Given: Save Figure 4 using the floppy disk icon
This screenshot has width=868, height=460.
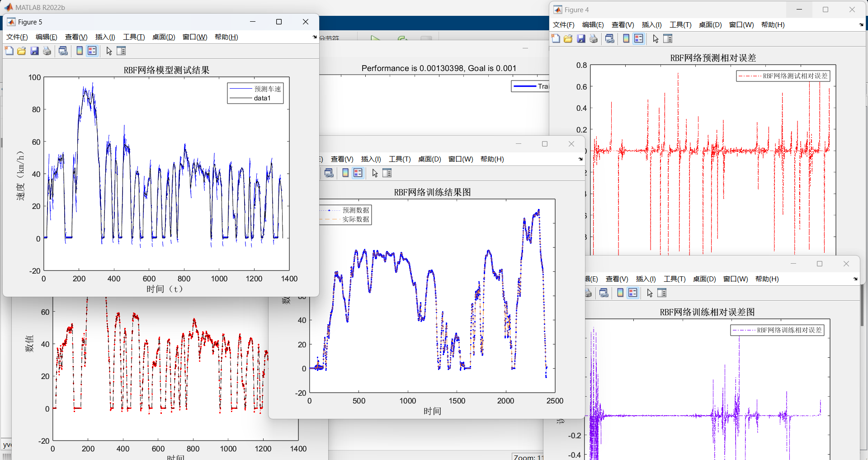Looking at the screenshot, I should point(581,39).
